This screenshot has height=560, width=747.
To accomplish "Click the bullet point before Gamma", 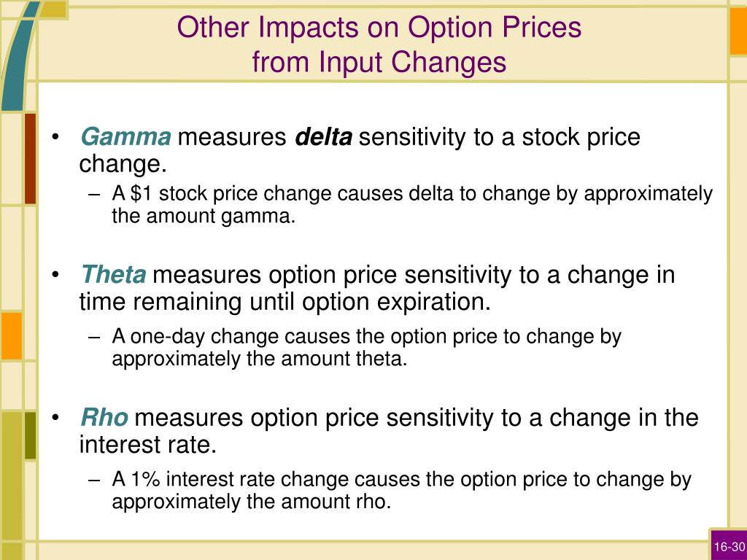I will 55,138.
